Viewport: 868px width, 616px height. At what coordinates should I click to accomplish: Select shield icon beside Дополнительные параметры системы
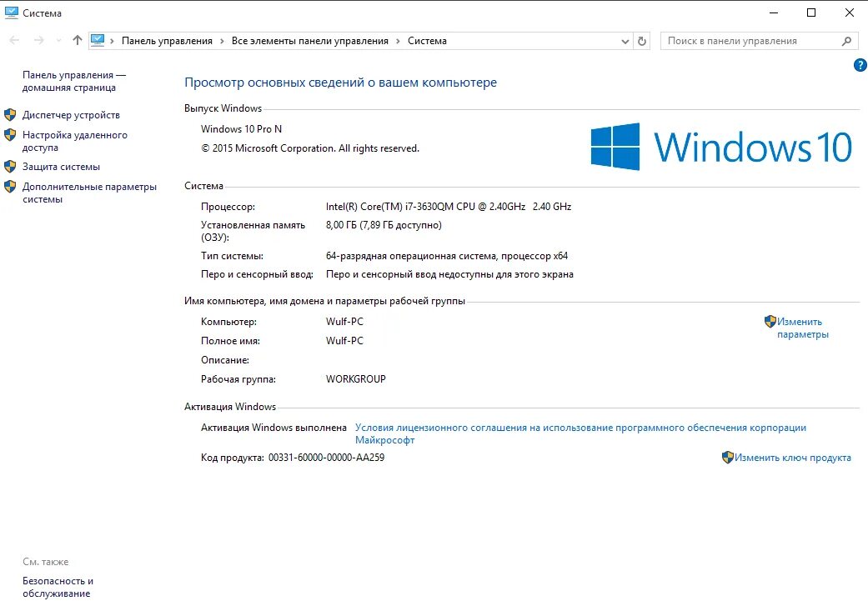(10, 187)
